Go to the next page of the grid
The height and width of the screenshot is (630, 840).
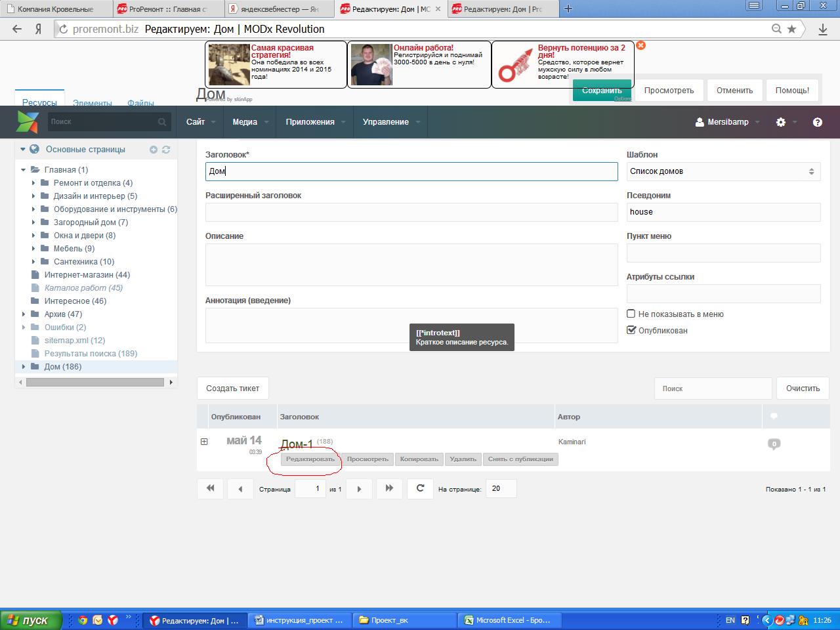click(x=359, y=488)
